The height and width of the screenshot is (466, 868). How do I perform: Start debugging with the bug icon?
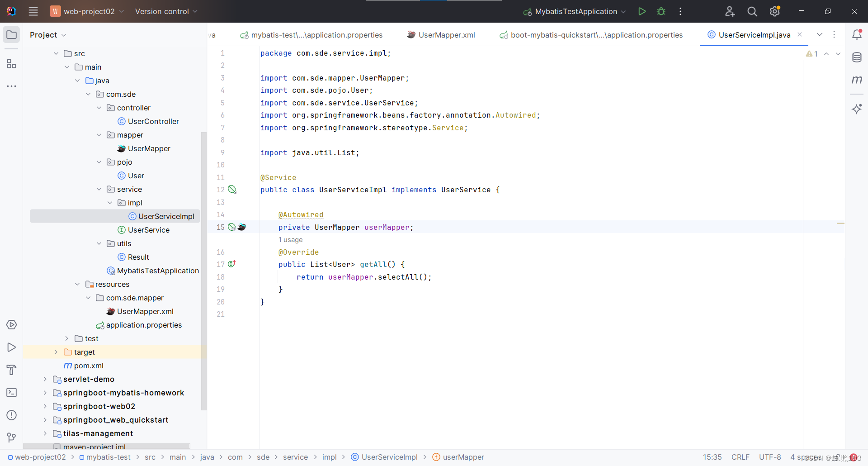[x=661, y=11]
